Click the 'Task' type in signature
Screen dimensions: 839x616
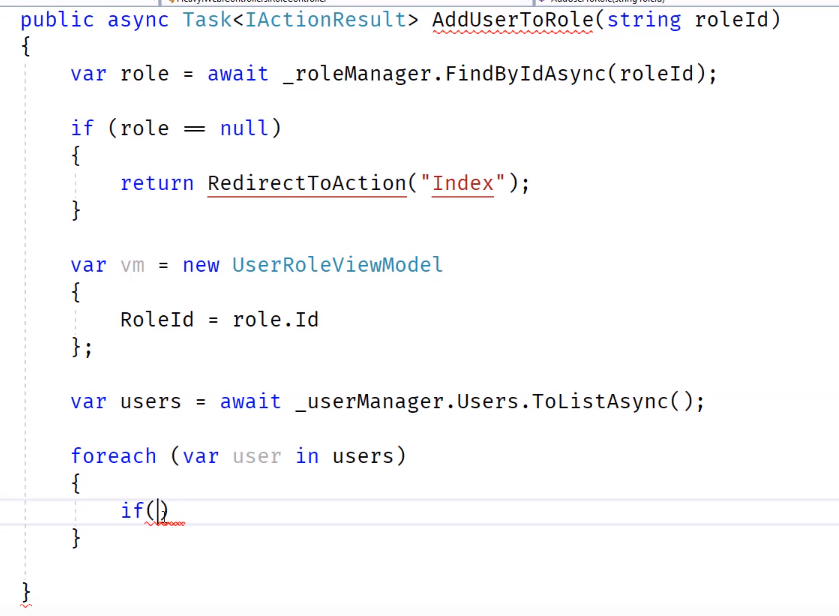pyautogui.click(x=207, y=20)
